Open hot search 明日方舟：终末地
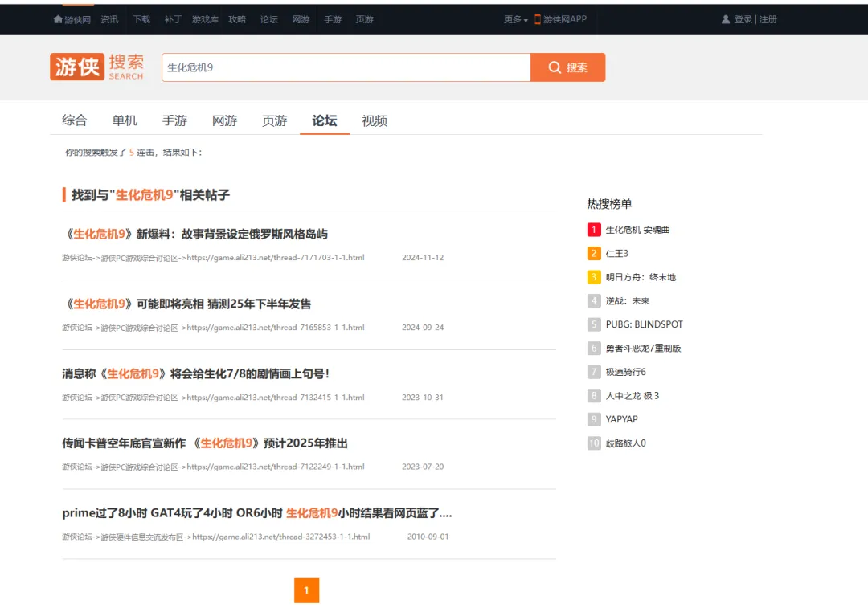The width and height of the screenshot is (868, 608). 641,277
